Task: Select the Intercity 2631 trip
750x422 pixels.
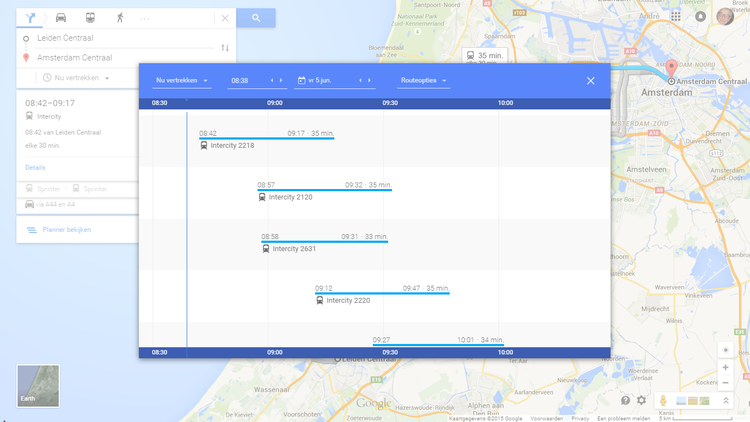Action: (324, 242)
